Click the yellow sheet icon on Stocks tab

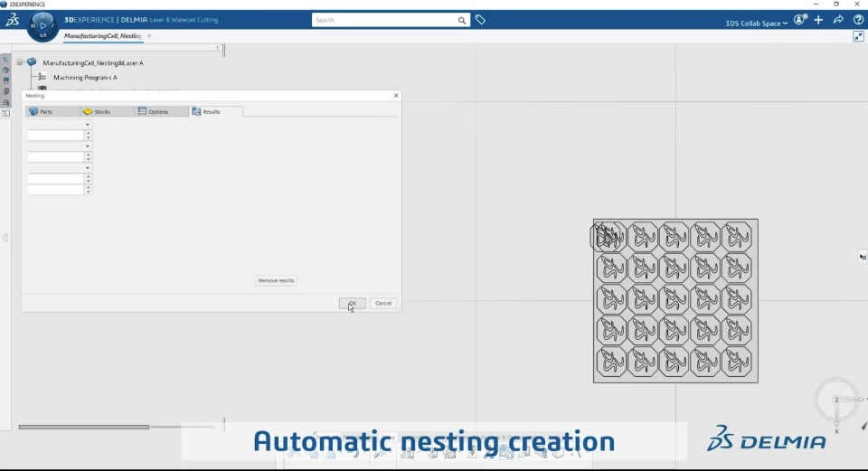tap(88, 111)
